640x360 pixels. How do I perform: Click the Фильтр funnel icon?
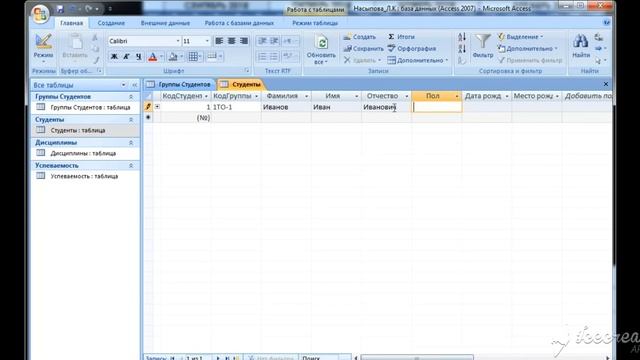coord(482,42)
